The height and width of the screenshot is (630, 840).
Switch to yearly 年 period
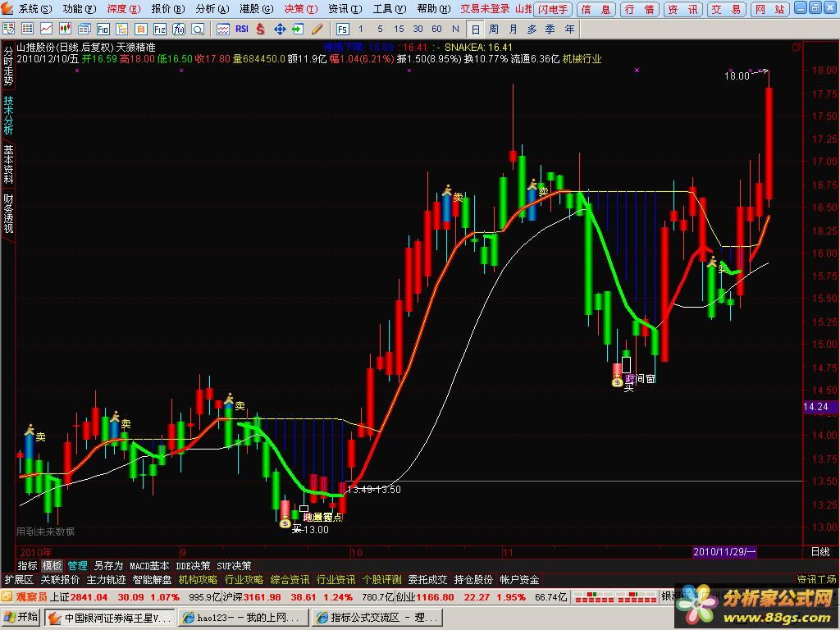(569, 29)
